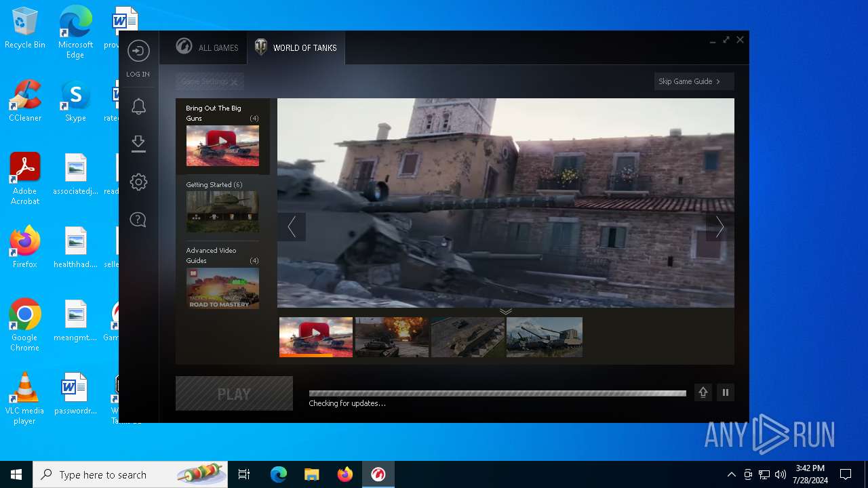Maximize the Game Center window
This screenshot has height=488, width=868.
pos(726,40)
